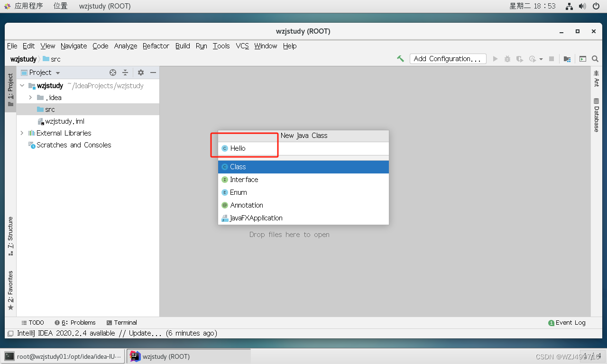The height and width of the screenshot is (364, 607).
Task: Open the Analyze menu
Action: coord(126,46)
